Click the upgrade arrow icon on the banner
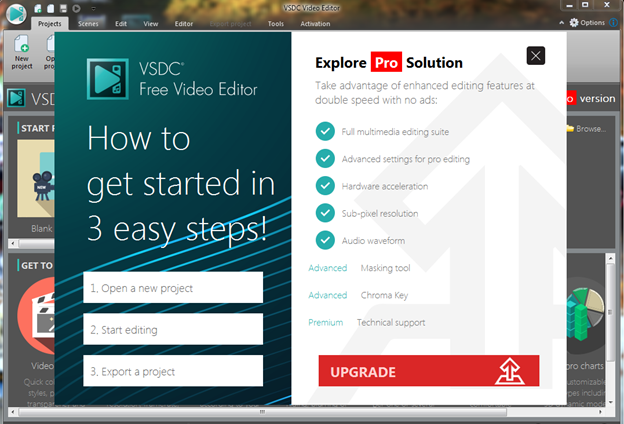 [x=509, y=371]
